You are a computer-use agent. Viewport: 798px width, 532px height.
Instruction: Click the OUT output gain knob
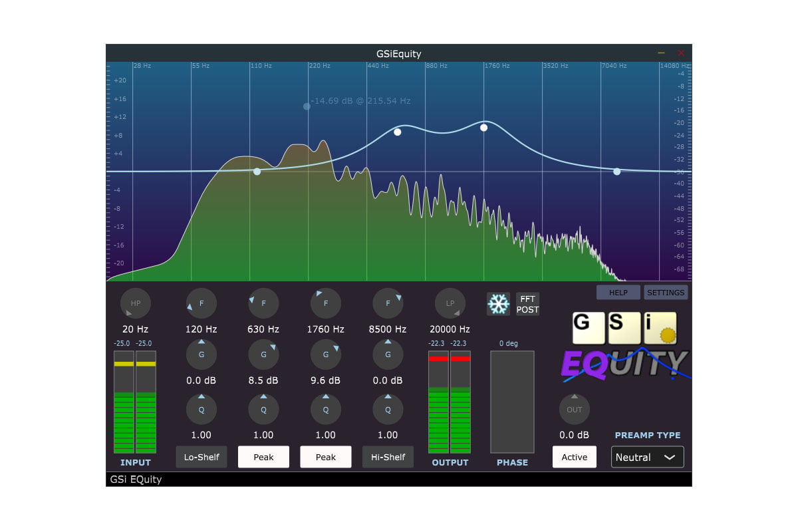[x=575, y=410]
